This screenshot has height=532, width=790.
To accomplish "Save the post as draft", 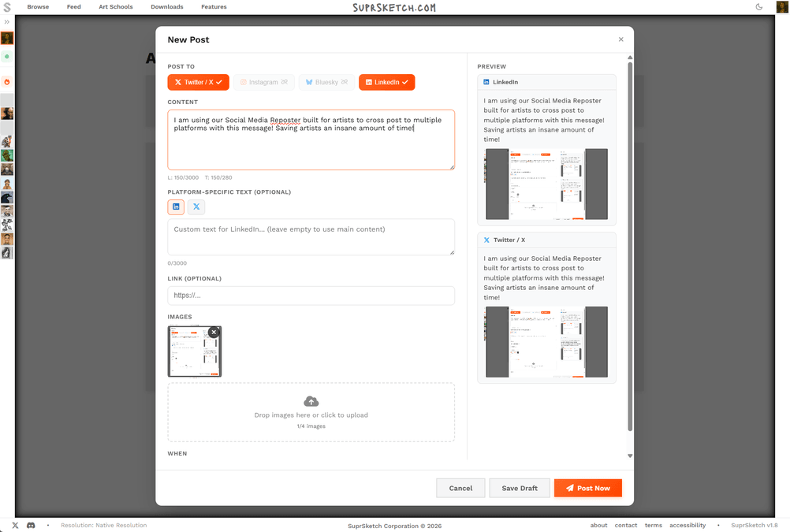I will [520, 488].
